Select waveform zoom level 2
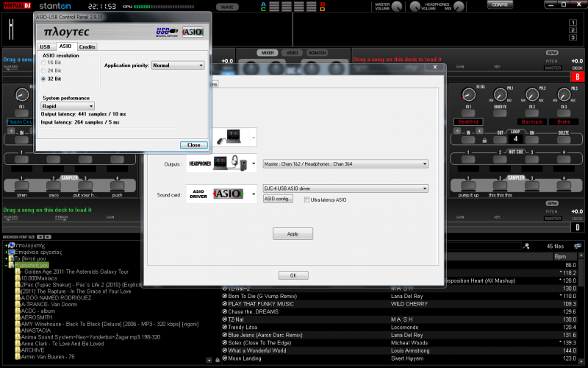Screen dimensions: 588x368 coord(573,30)
